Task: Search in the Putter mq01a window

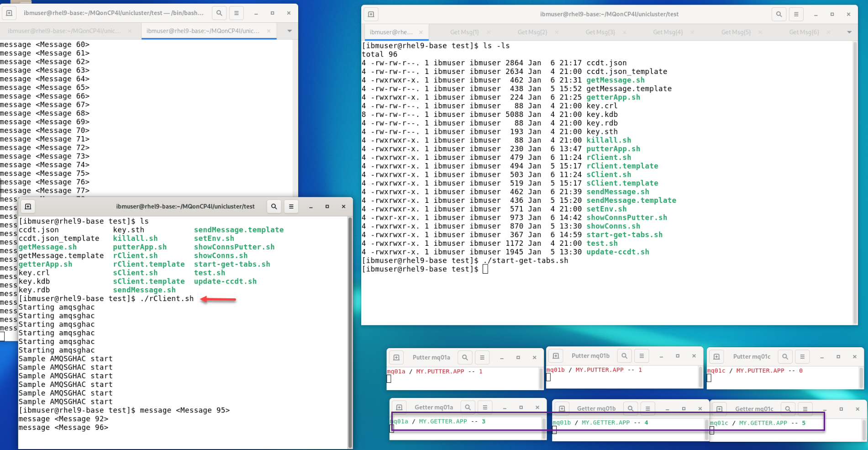Action: click(x=465, y=357)
